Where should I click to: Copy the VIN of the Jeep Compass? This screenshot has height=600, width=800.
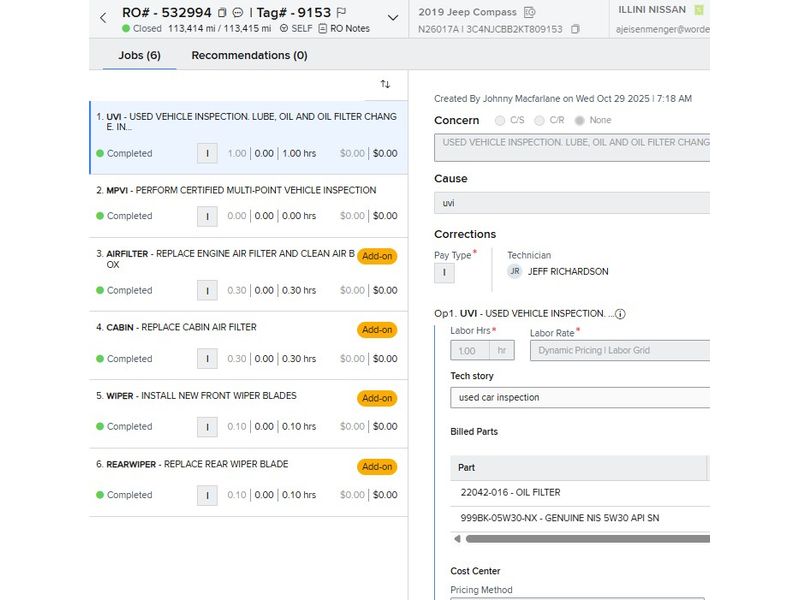click(575, 29)
